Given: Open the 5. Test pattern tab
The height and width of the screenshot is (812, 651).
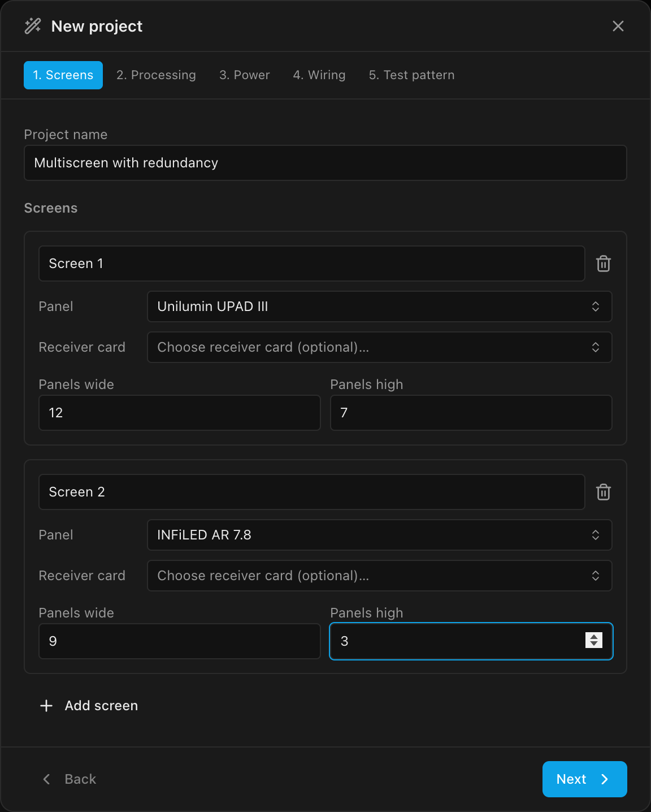Looking at the screenshot, I should (x=412, y=75).
